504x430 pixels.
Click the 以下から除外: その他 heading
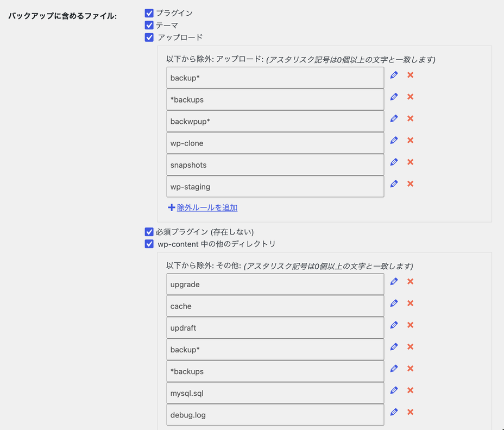[204, 266]
